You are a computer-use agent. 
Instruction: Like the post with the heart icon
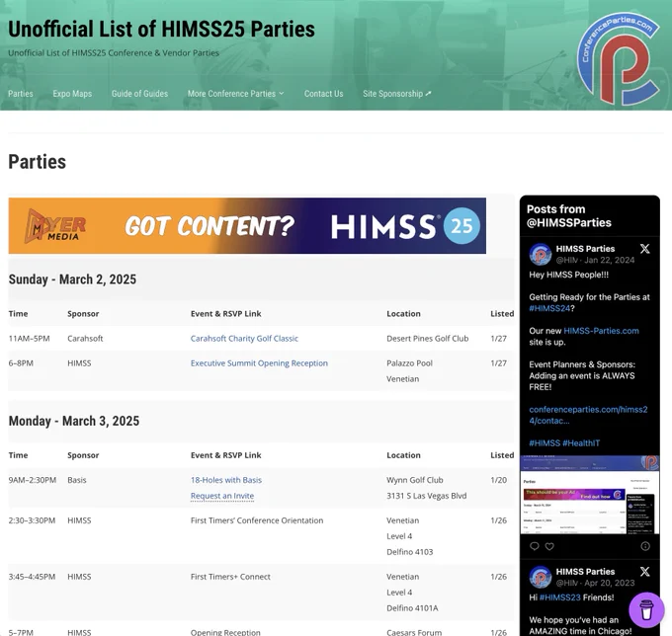(x=549, y=546)
